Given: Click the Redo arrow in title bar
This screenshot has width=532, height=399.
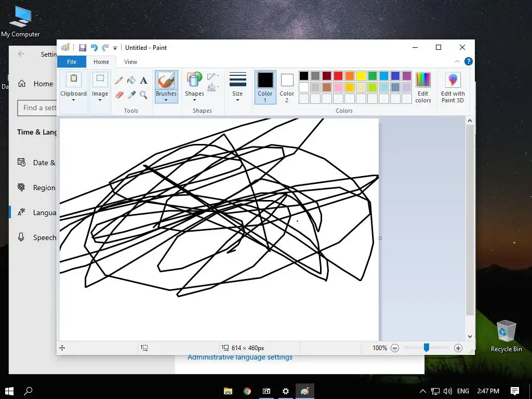Looking at the screenshot, I should 105,48.
